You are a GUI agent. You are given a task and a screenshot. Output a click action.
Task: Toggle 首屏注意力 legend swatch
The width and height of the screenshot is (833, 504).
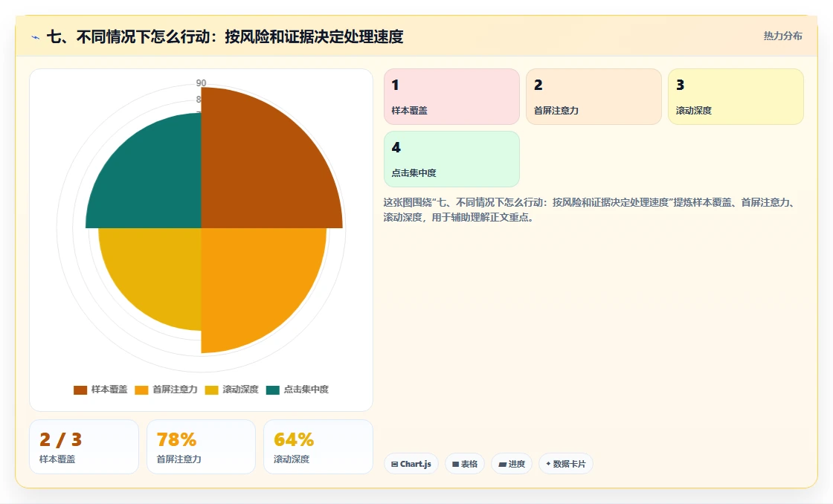141,390
